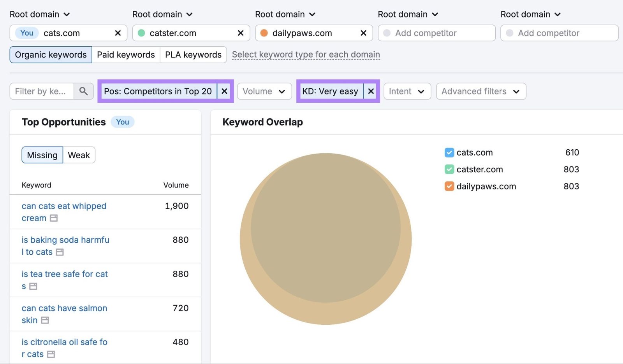The width and height of the screenshot is (623, 364).
Task: Expand the Volume filter dropdown
Action: 264,91
